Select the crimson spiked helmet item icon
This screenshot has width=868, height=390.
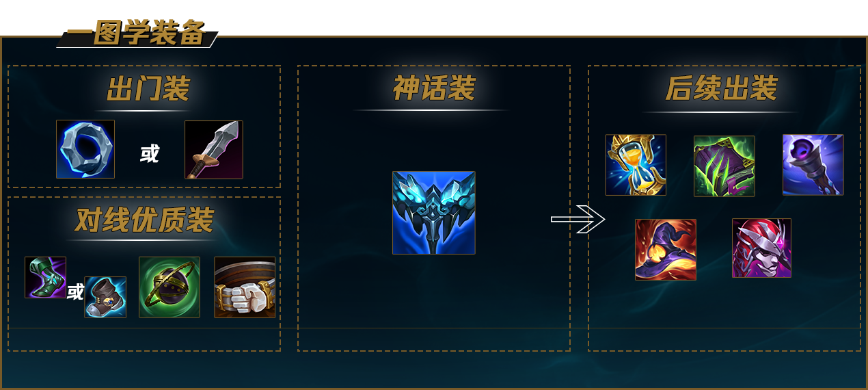pos(761,248)
